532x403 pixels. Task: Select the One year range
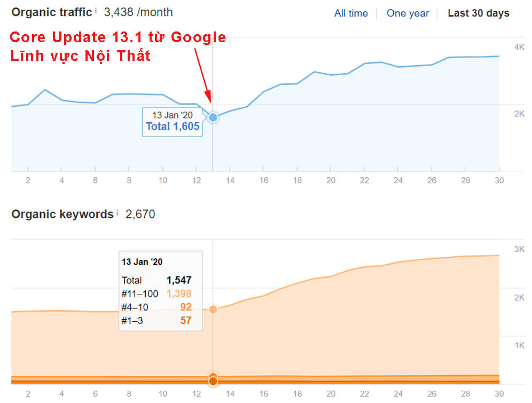click(407, 13)
